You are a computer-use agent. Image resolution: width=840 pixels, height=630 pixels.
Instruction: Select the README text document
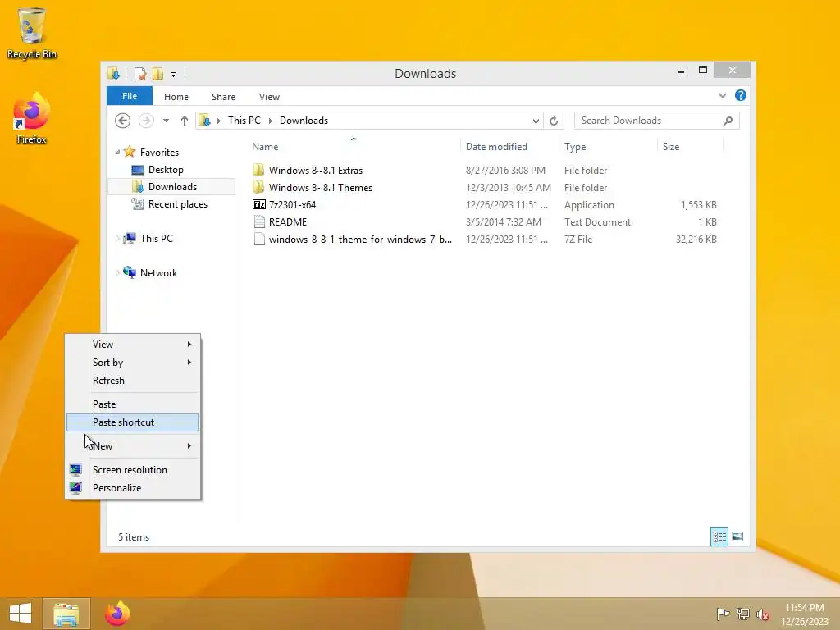288,221
